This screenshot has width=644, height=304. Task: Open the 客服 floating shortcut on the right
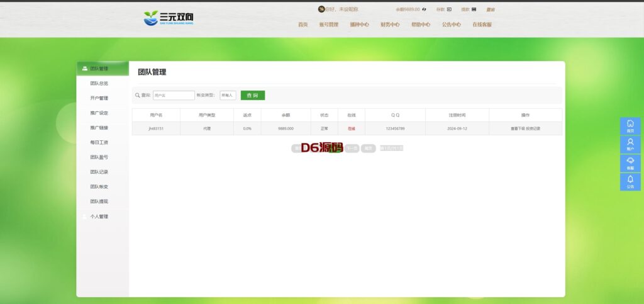tap(630, 163)
